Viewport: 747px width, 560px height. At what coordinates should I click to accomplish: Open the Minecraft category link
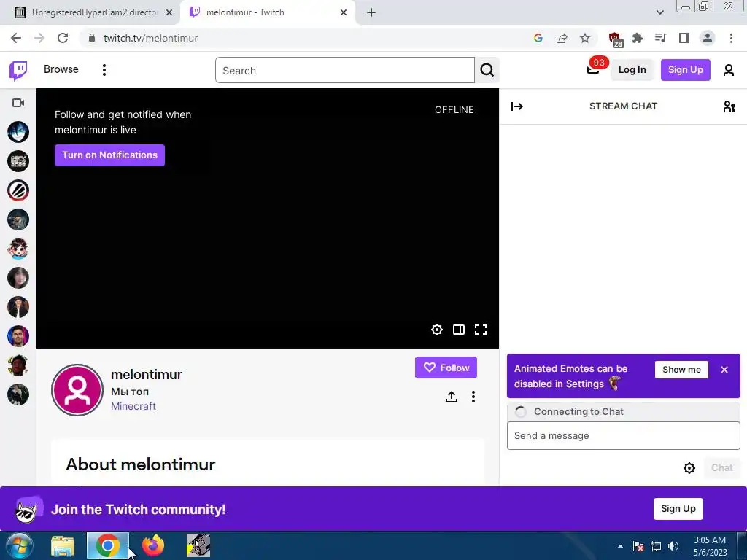[133, 406]
